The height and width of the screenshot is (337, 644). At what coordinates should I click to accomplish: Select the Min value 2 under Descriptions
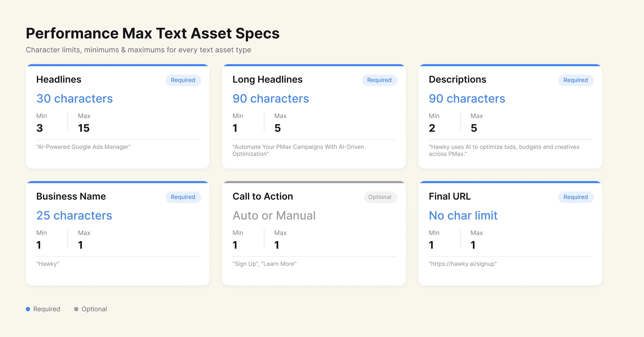pyautogui.click(x=432, y=128)
